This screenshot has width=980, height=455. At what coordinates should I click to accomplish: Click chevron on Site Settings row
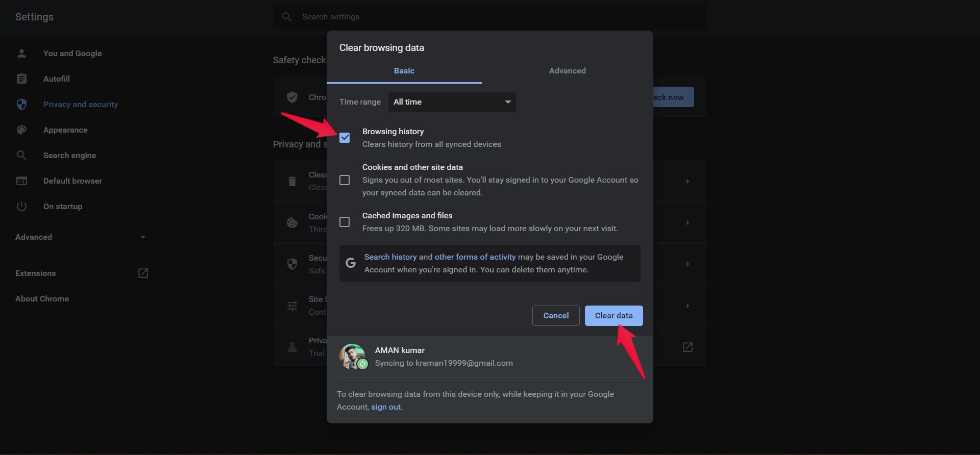[x=688, y=306]
